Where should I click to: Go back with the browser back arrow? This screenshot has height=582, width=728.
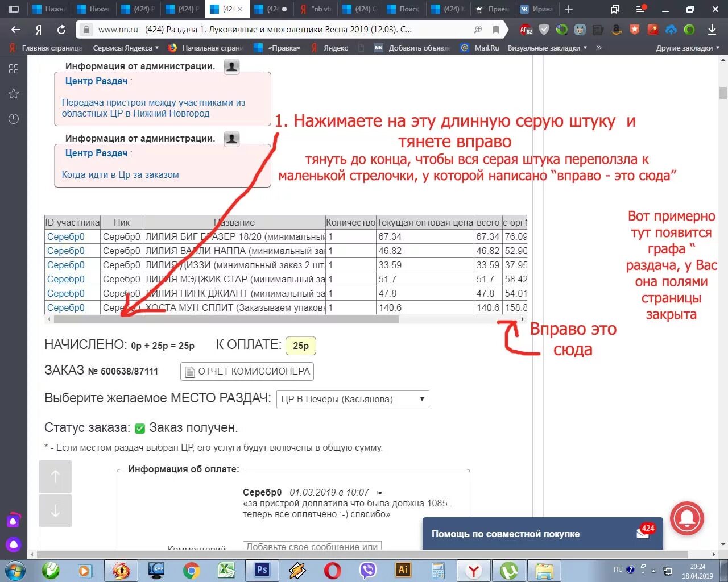point(16,30)
